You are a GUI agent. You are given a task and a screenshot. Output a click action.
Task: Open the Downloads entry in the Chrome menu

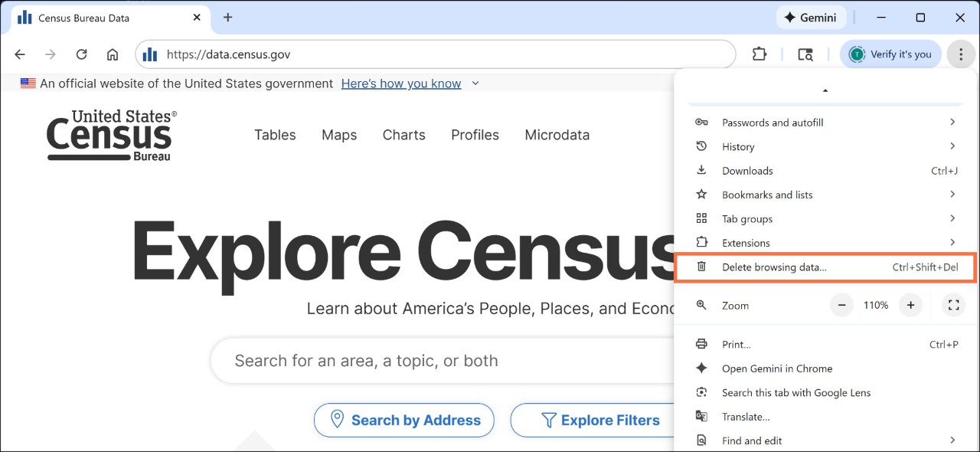[x=747, y=170]
